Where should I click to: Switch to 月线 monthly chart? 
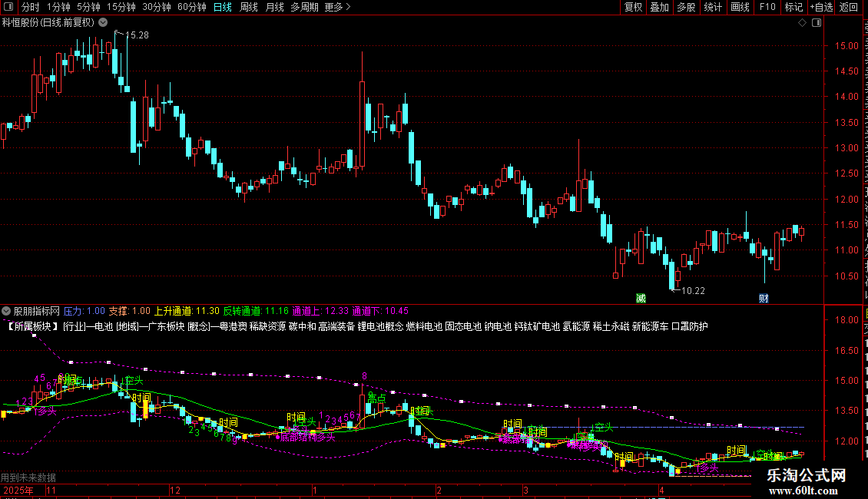tap(274, 7)
